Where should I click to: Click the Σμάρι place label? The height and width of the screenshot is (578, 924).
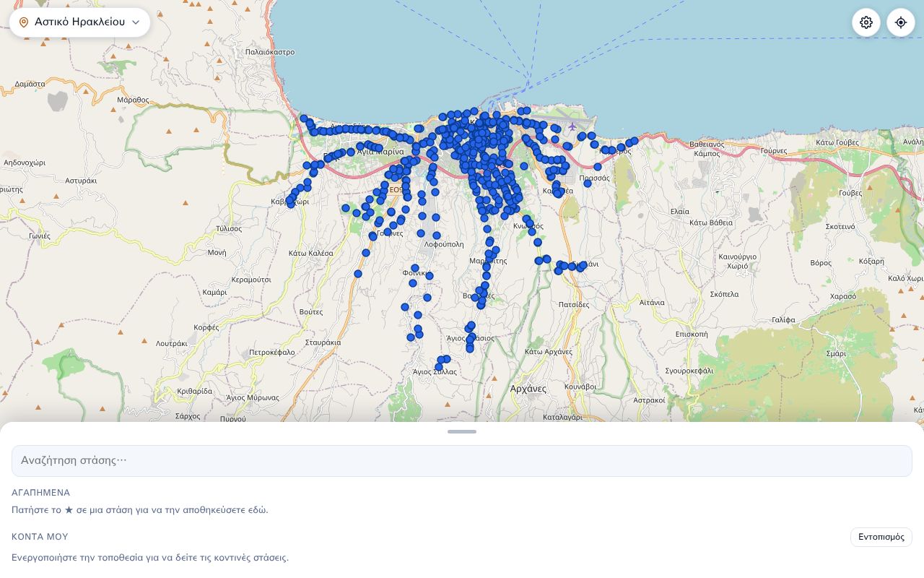[x=836, y=353]
